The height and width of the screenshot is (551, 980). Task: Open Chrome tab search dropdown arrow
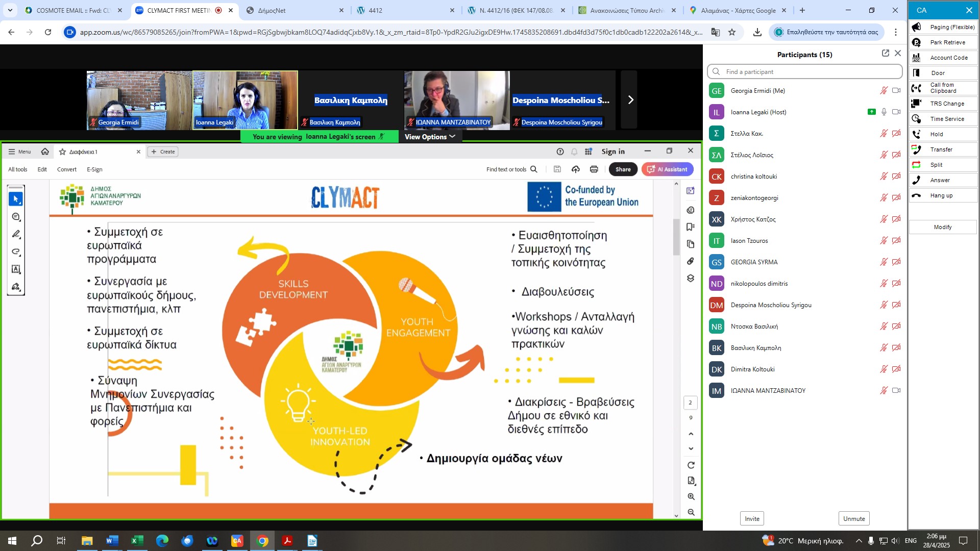pos(10,10)
